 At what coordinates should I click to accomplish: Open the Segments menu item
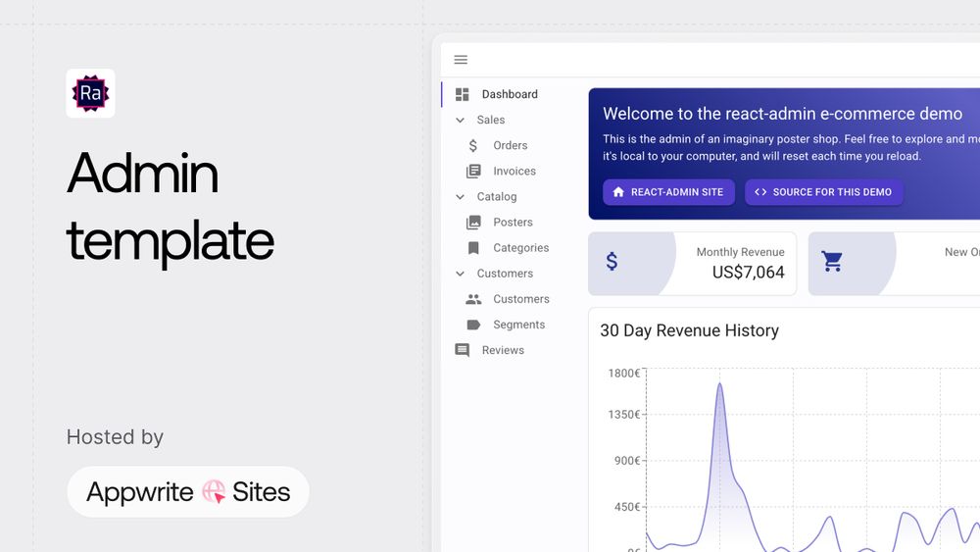pyautogui.click(x=518, y=326)
